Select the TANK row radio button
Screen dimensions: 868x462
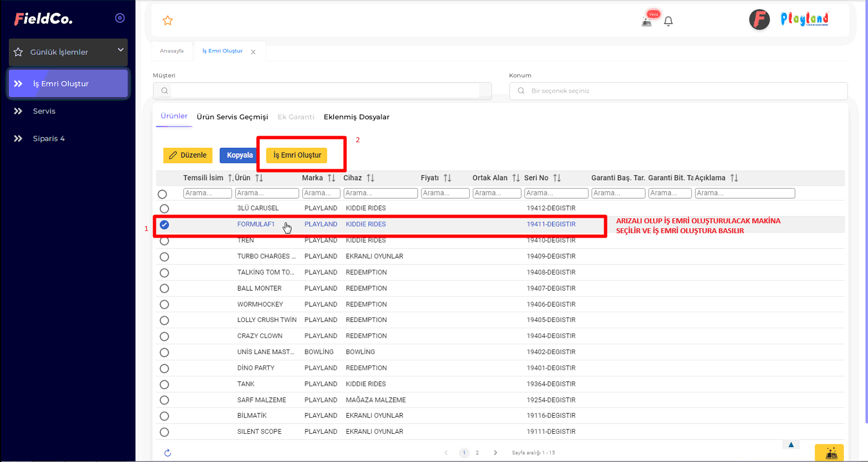(164, 384)
